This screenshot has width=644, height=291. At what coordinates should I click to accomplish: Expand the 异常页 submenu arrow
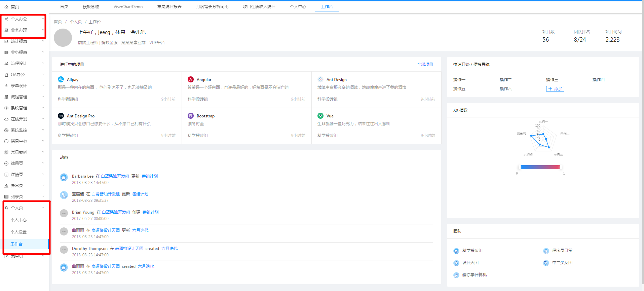[43, 186]
